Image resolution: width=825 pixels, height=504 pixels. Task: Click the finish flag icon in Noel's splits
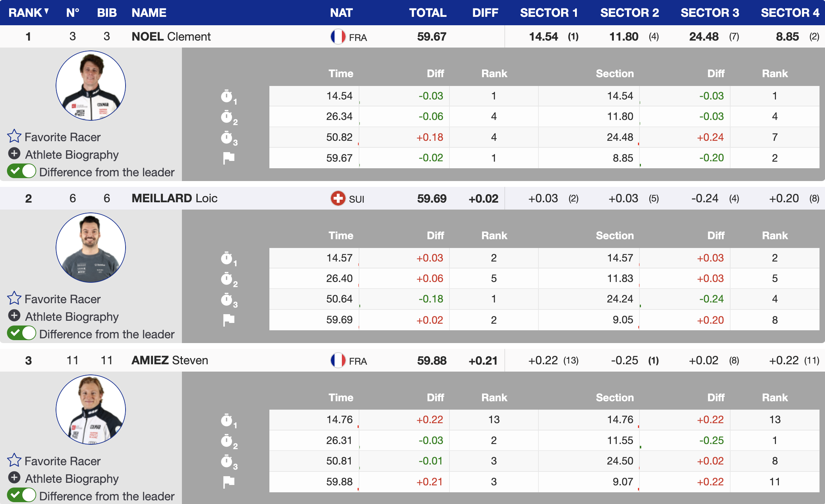click(x=228, y=158)
